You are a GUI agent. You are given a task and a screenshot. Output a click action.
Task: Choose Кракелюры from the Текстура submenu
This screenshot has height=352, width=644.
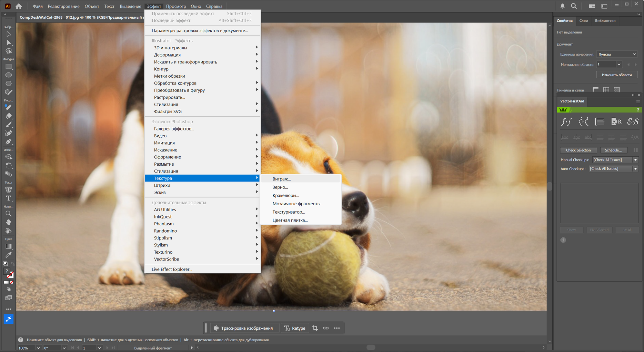[285, 195]
